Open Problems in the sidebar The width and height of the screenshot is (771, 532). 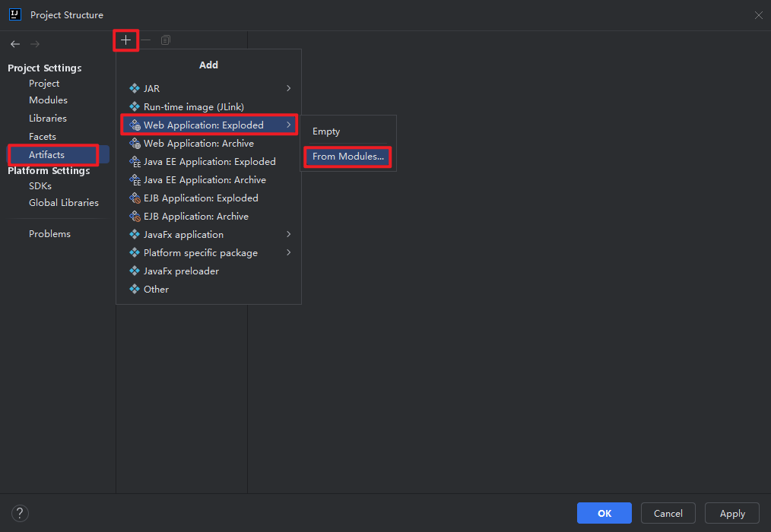coord(49,234)
